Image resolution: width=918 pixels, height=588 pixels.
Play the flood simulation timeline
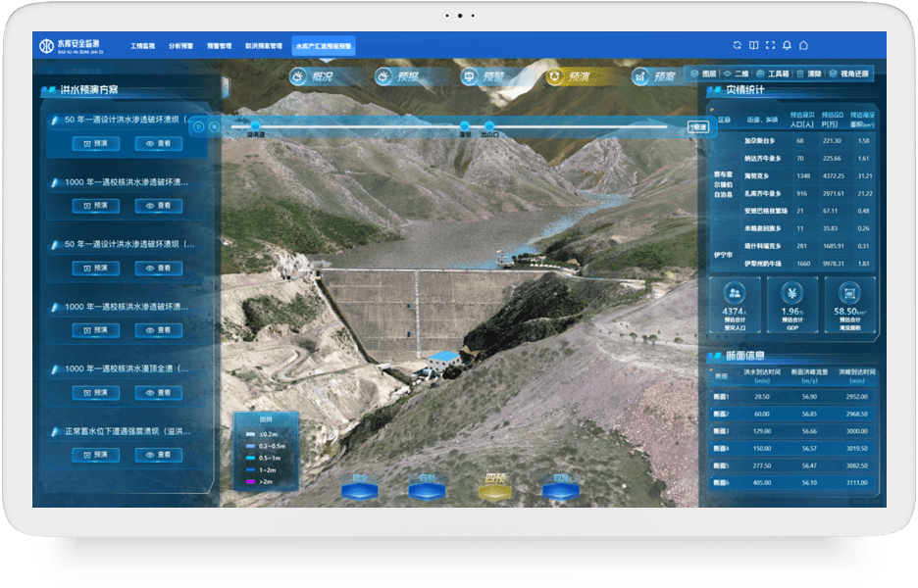click(x=198, y=127)
